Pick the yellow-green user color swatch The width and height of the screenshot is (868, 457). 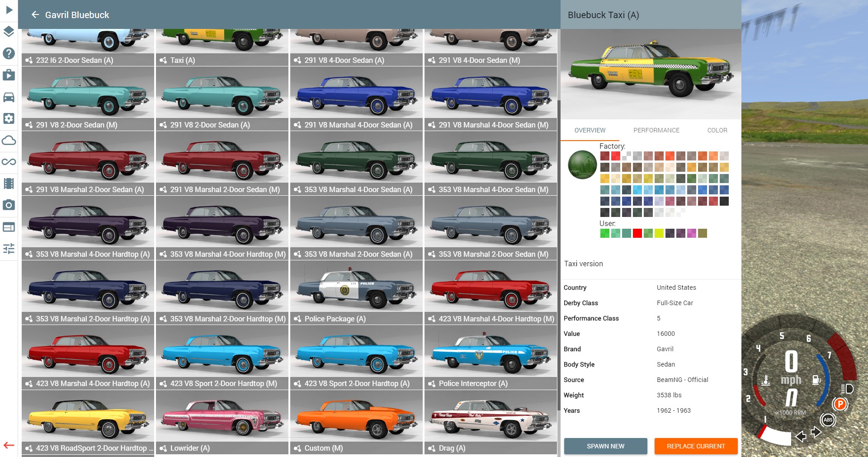[659, 233]
